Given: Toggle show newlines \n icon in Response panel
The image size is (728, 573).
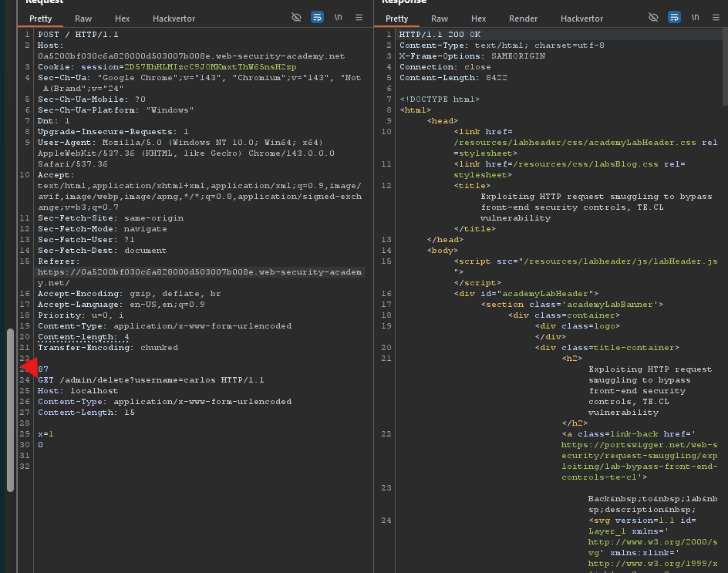Looking at the screenshot, I should (x=695, y=17).
